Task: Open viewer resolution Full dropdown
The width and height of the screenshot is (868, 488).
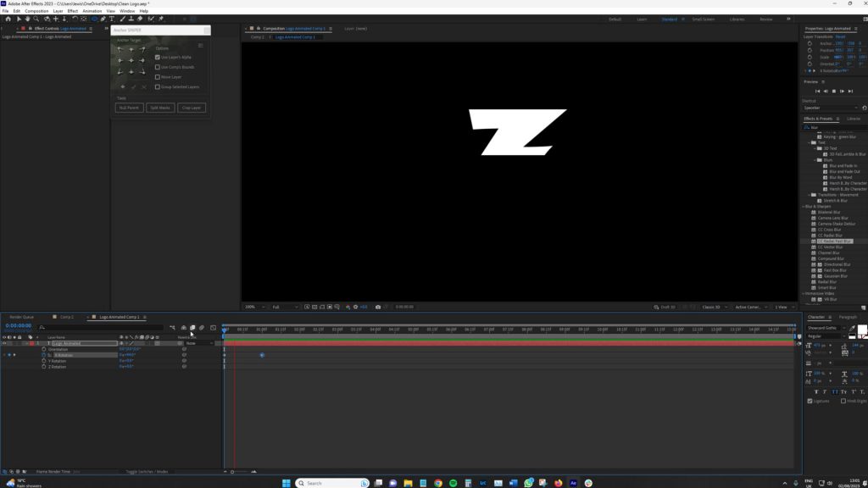Action: click(x=285, y=307)
